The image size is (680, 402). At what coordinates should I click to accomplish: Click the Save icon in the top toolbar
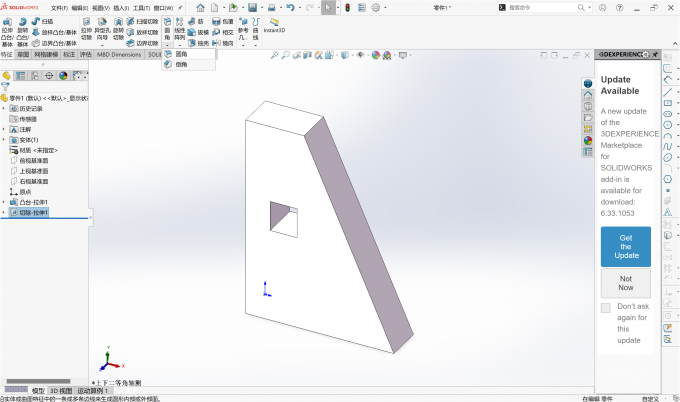click(x=252, y=7)
